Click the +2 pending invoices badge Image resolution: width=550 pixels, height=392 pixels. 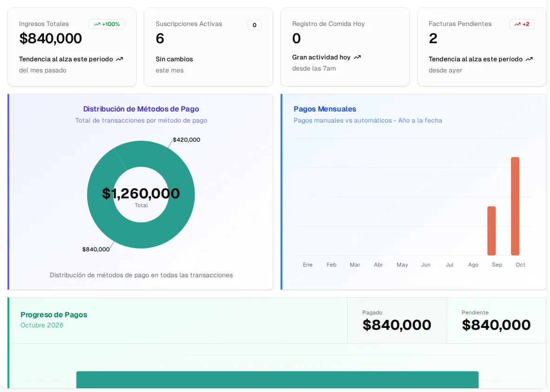pos(522,24)
